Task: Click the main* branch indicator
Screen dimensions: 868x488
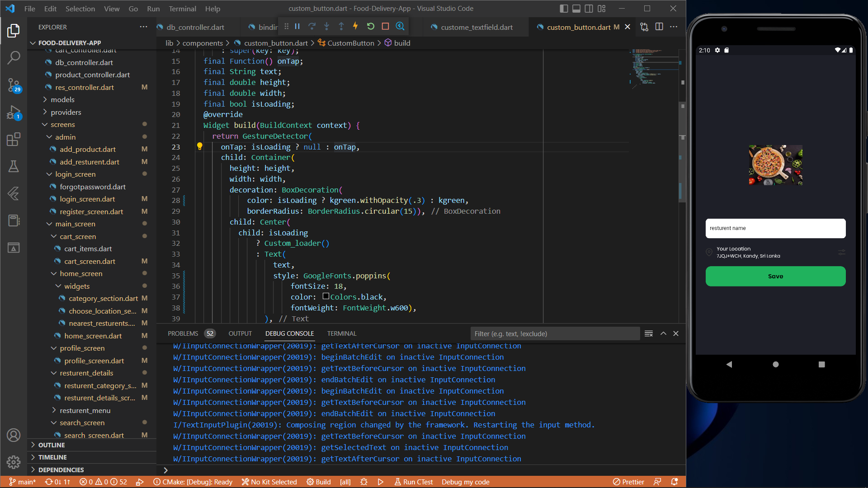Action: tap(22, 482)
